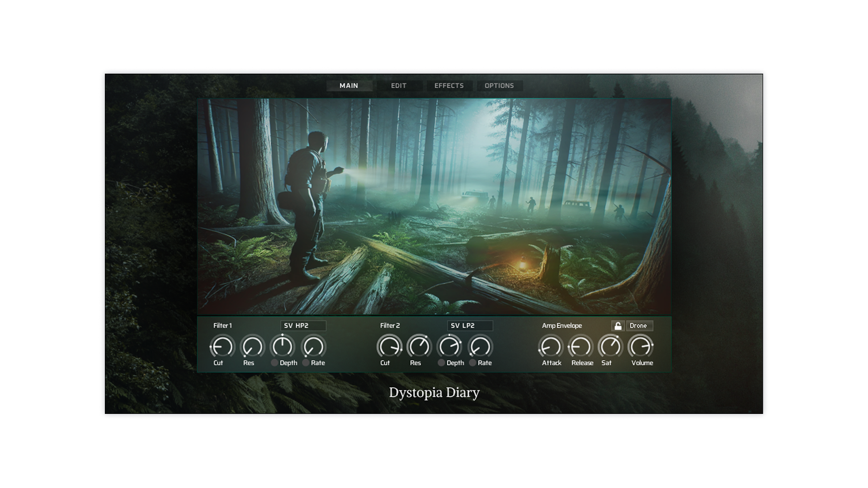
Task: Open the SV LP2 filter type dropdown
Action: (470, 326)
